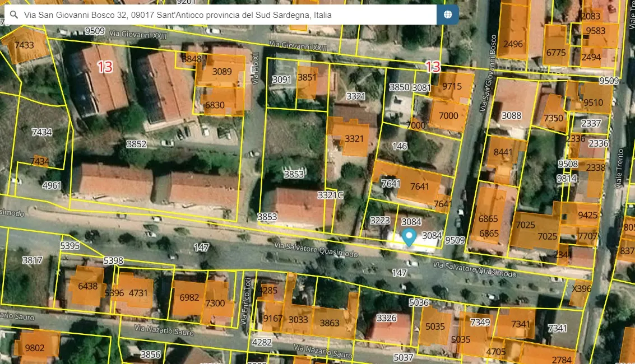Select building parcel 7349
Viewport: 635px width, 364px height.
[x=477, y=334]
